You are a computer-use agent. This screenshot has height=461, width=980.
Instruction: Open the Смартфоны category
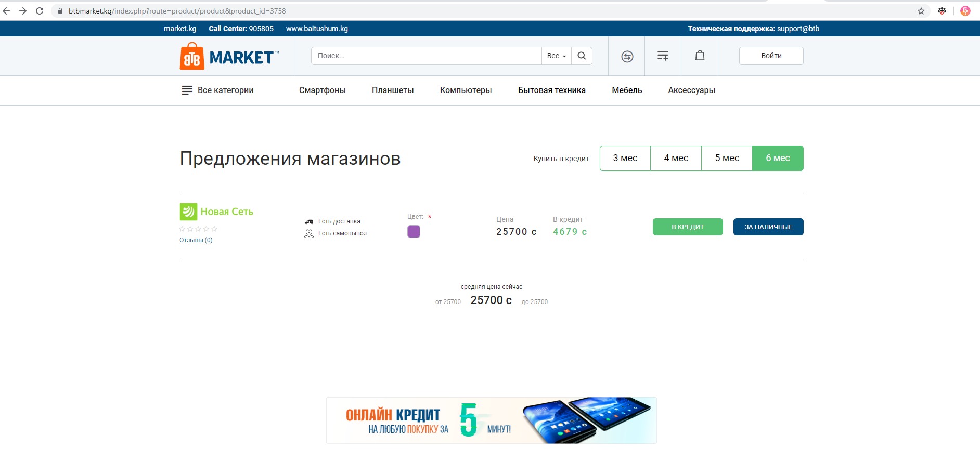322,90
